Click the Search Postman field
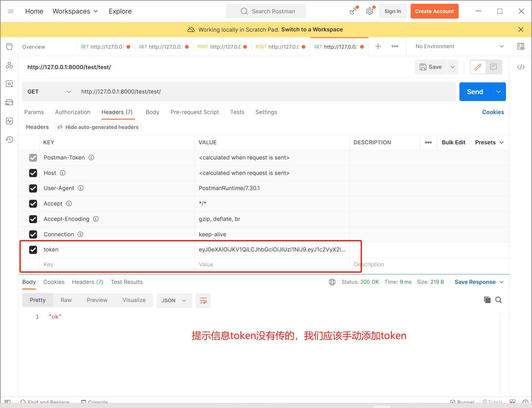Viewport: 532px width, 408px height. [x=266, y=11]
